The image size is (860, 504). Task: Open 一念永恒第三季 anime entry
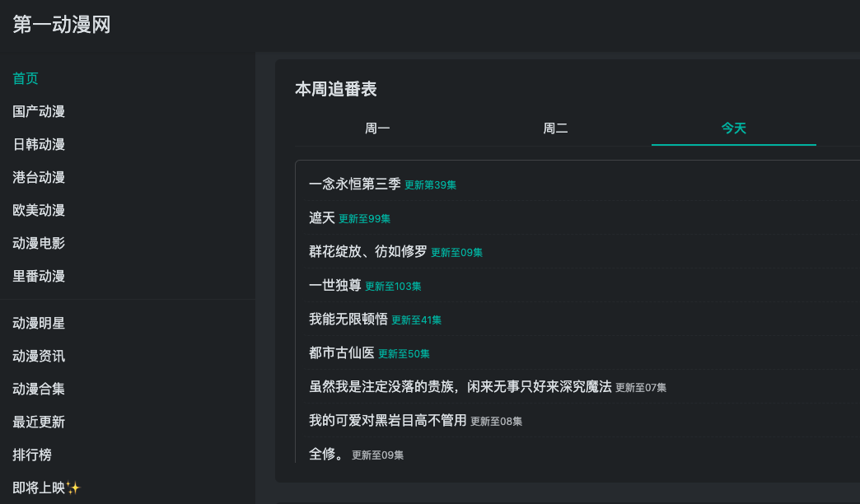(354, 184)
